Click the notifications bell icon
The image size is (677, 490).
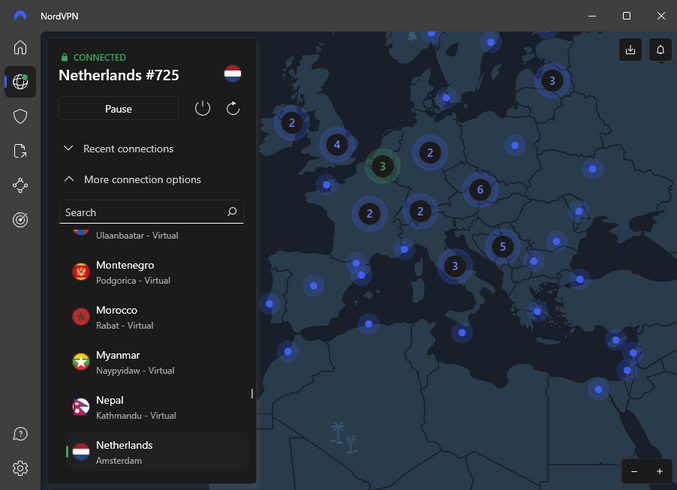(x=659, y=49)
